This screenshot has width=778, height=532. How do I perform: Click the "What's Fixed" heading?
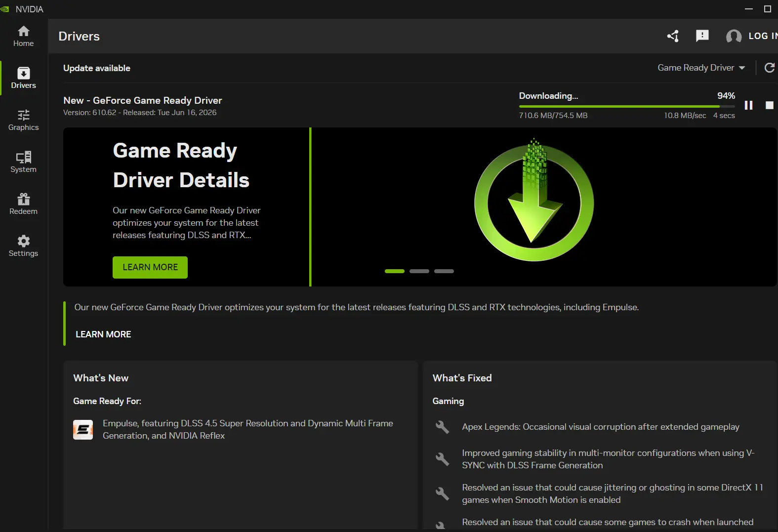pos(462,378)
